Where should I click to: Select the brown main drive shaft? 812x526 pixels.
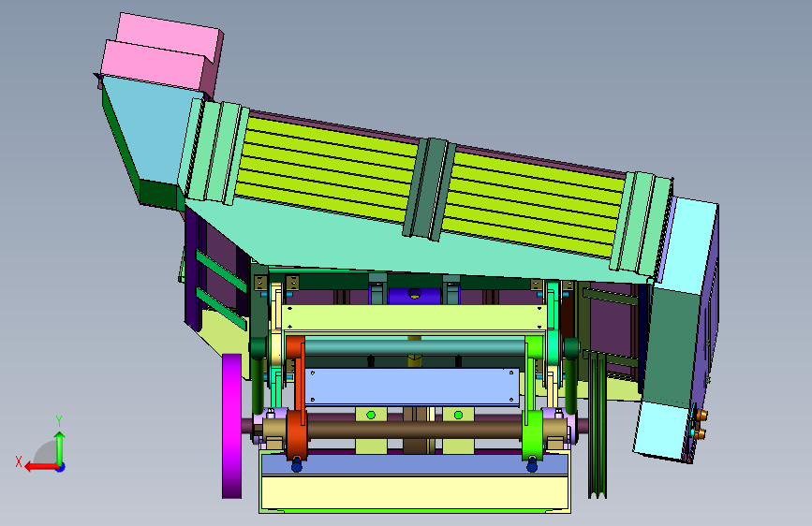pos(414,430)
